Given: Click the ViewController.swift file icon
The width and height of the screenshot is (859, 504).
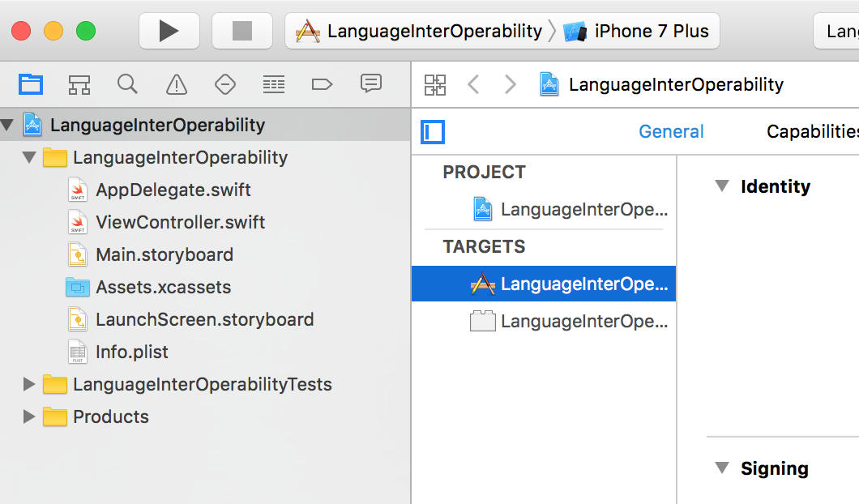Looking at the screenshot, I should coord(78,222).
